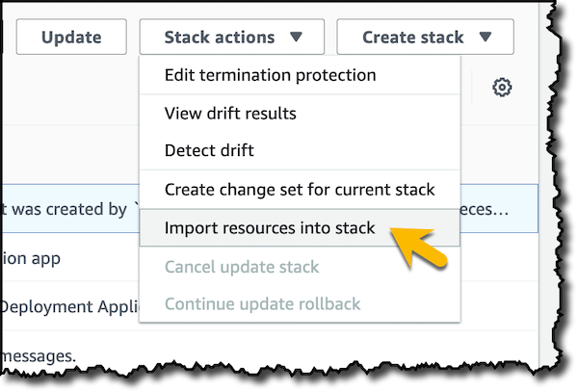
Task: Click the 'Deployment Appli' row text
Action: point(70,307)
